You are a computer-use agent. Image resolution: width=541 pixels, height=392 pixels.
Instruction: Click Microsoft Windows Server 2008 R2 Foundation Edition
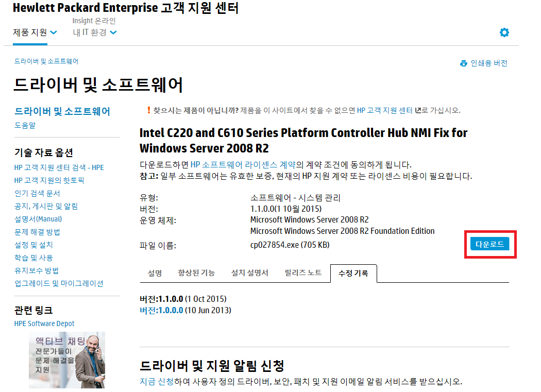(x=342, y=231)
